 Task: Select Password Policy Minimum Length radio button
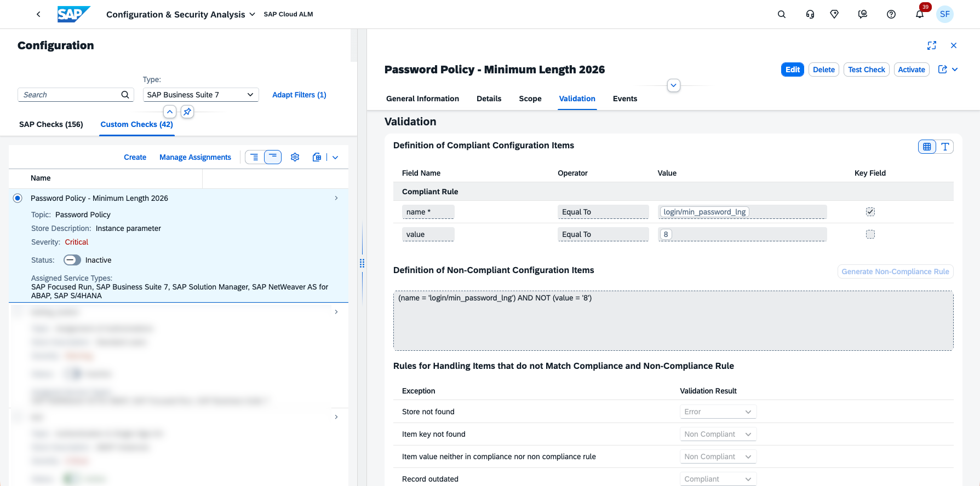(x=18, y=198)
